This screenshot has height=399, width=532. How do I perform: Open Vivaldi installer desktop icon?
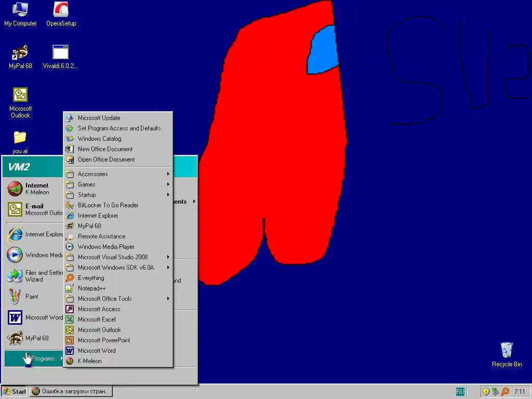coord(60,57)
